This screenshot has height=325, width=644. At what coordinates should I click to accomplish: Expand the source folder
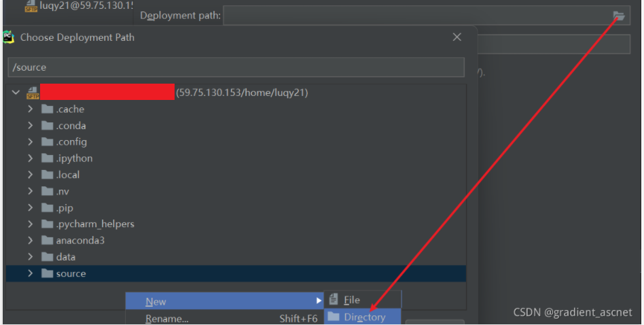pyautogui.click(x=30, y=273)
